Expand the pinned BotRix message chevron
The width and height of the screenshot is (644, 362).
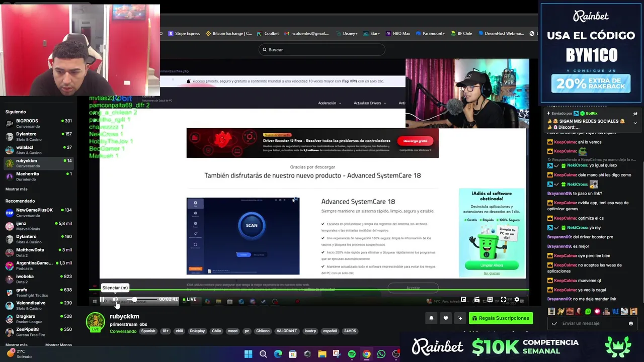point(635,123)
